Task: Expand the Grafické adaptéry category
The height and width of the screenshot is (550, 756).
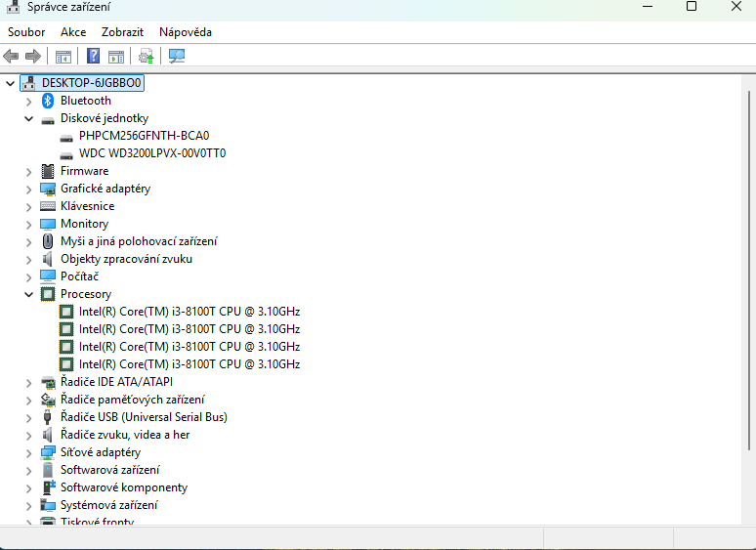Action: click(29, 190)
